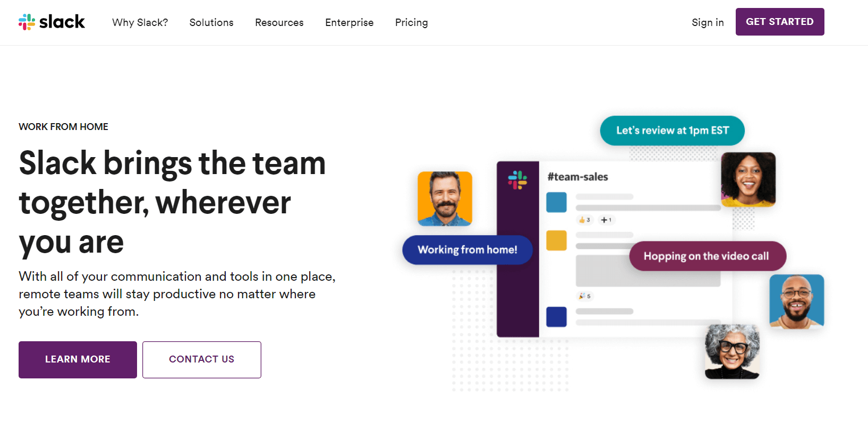Click the Slack logo in the header
The image size is (868, 432).
[x=52, y=22]
